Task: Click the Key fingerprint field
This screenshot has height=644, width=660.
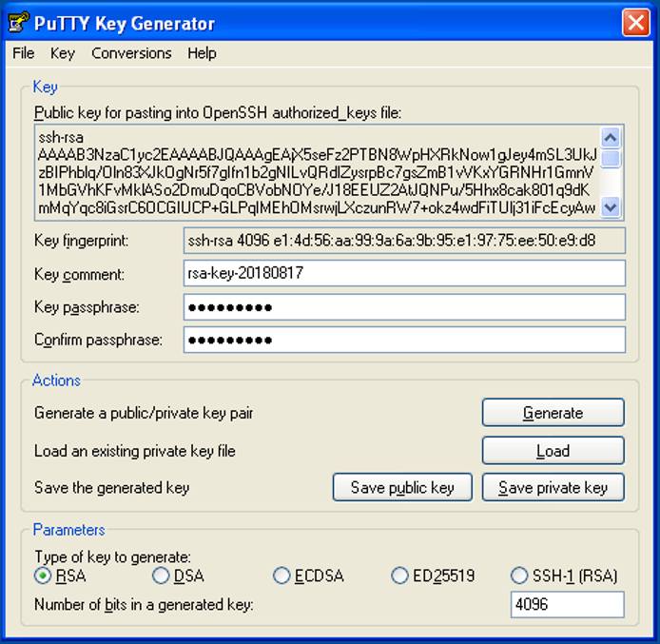Action: [404, 241]
